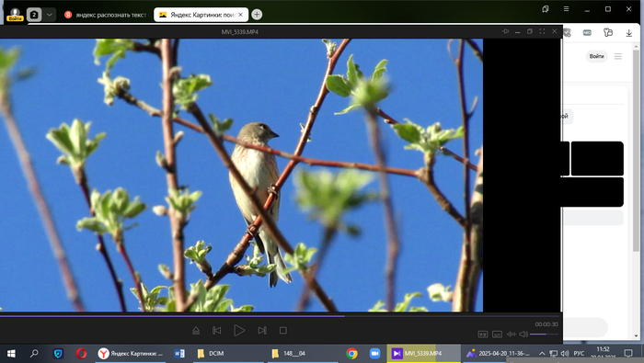Screen dimensions: 644x363
Task: Skip to the previous video track
Action: click(217, 331)
